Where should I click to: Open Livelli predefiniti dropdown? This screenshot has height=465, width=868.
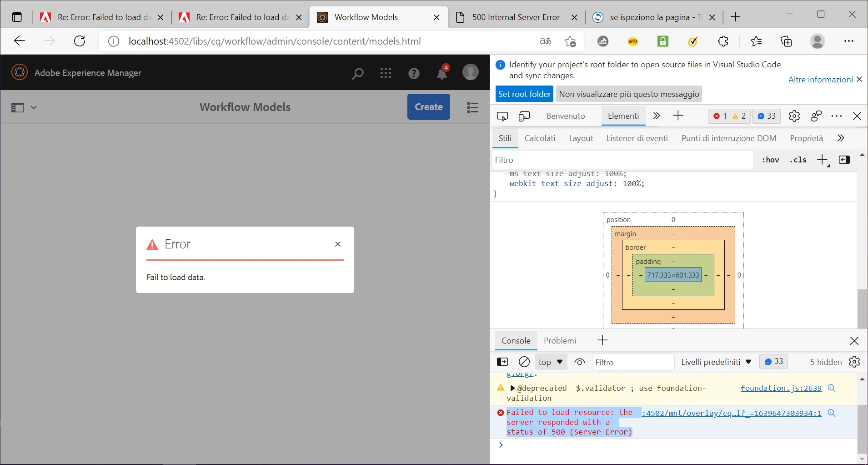[716, 362]
